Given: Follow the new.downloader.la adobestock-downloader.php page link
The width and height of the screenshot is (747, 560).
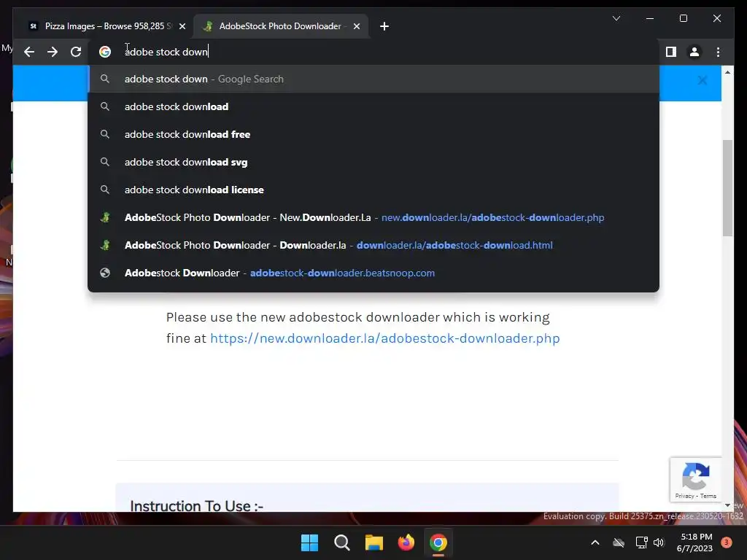Looking at the screenshot, I should pos(385,338).
